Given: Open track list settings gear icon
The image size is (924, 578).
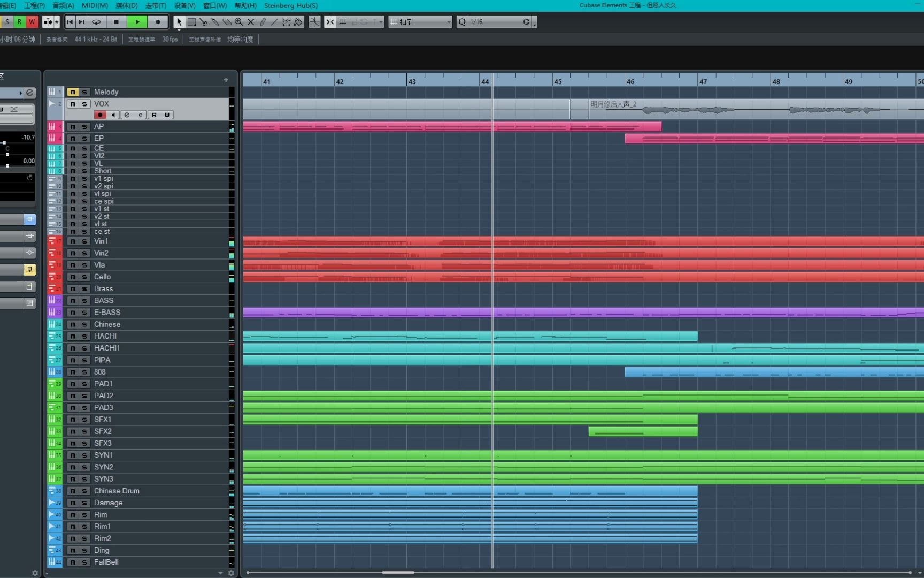Looking at the screenshot, I should point(231,573).
